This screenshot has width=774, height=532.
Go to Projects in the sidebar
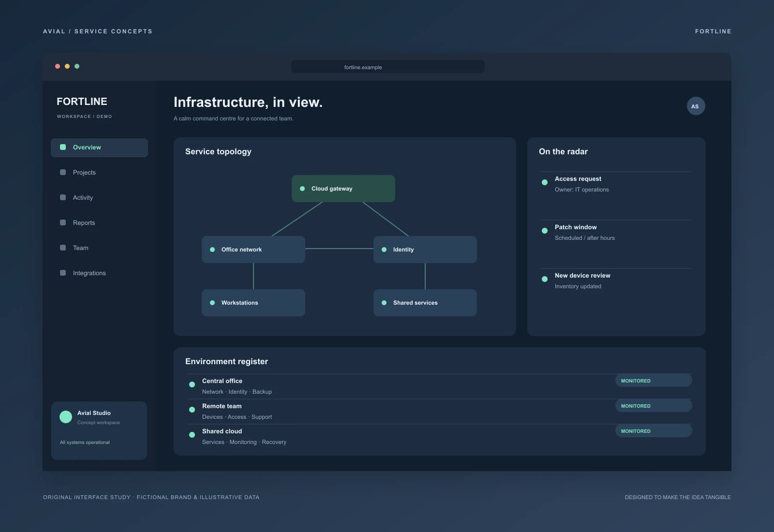tap(99, 173)
